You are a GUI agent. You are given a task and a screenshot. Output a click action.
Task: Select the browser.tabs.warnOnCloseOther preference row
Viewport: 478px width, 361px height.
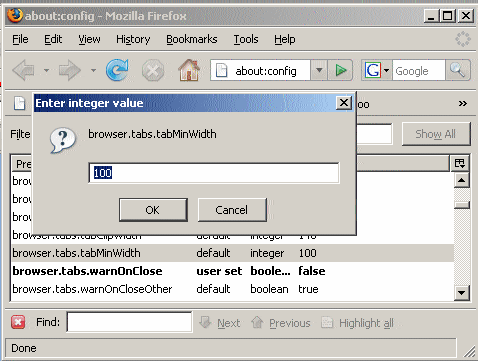pos(232,289)
